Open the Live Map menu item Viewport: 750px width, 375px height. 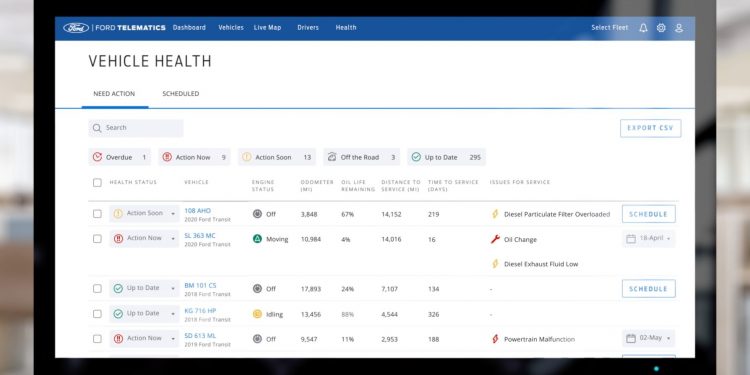click(x=267, y=28)
